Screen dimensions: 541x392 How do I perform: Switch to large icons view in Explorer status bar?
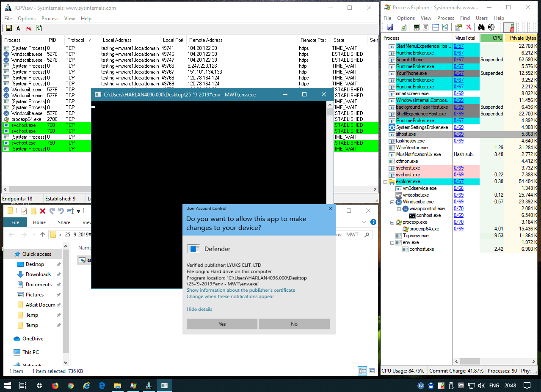[x=371, y=371]
